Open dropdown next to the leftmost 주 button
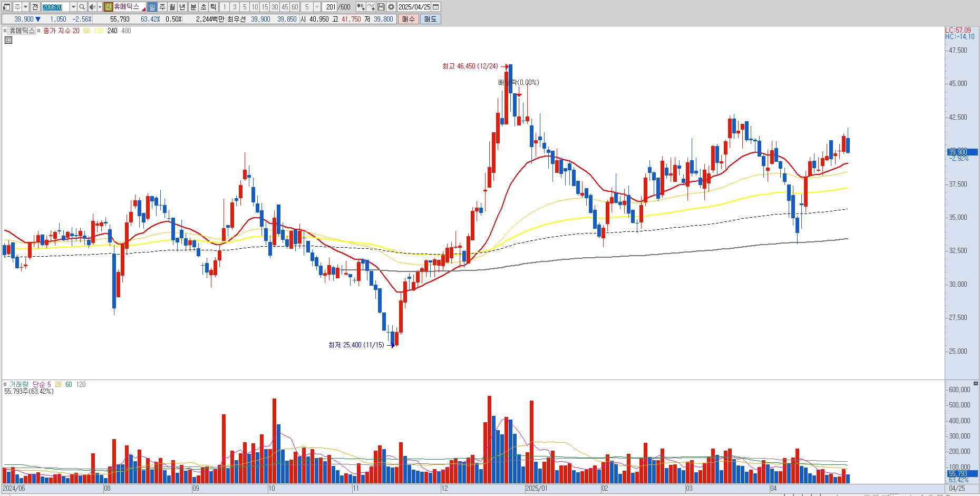Viewport: 980px width, 496px height. click(25, 7)
